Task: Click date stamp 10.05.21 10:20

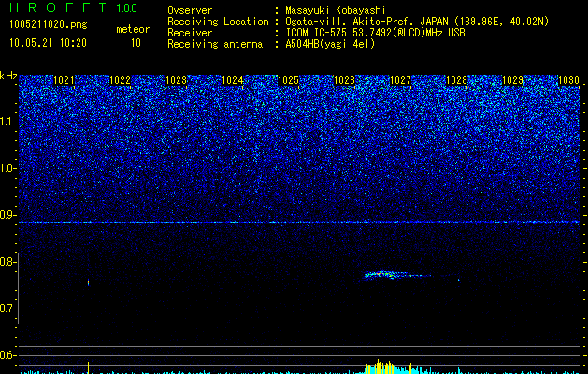Action: coord(48,43)
